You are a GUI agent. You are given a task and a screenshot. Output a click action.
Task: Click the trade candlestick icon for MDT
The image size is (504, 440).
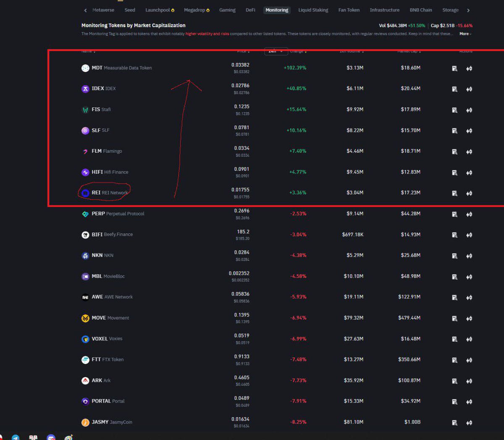pyautogui.click(x=469, y=68)
